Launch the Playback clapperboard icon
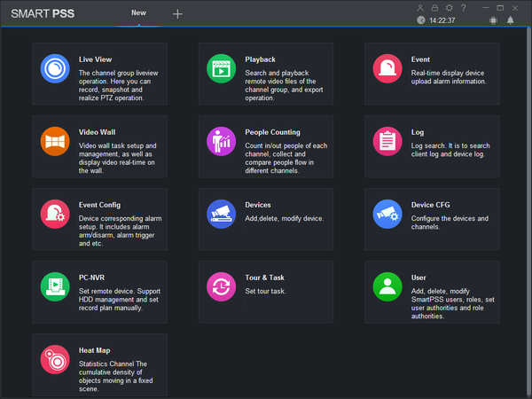Screen dimensions: 532x399 [x=221, y=68]
